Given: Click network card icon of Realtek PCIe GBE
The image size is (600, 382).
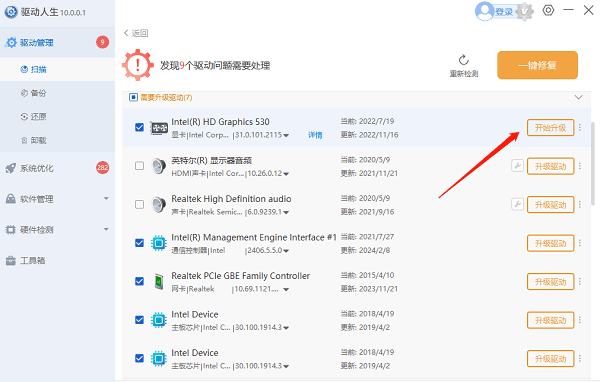Looking at the screenshot, I should (x=158, y=282).
